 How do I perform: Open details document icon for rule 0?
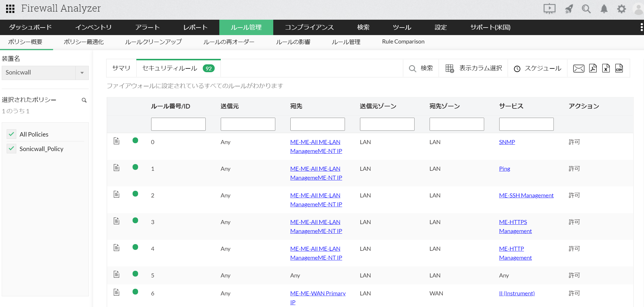coord(117,141)
